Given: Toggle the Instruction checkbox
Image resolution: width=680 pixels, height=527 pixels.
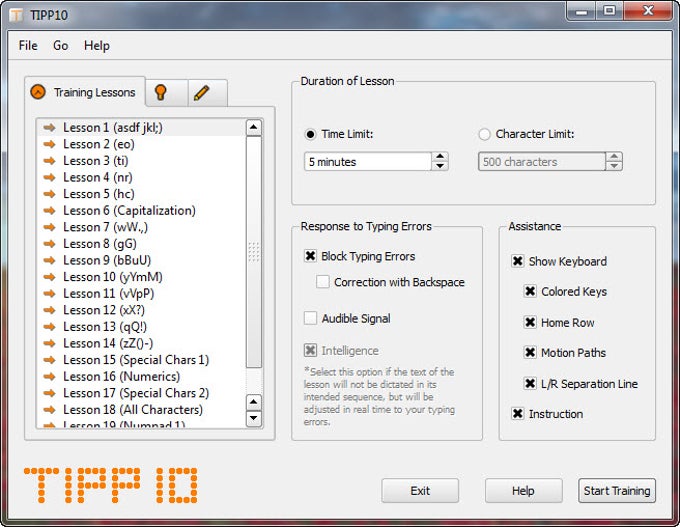Looking at the screenshot, I should [518, 414].
